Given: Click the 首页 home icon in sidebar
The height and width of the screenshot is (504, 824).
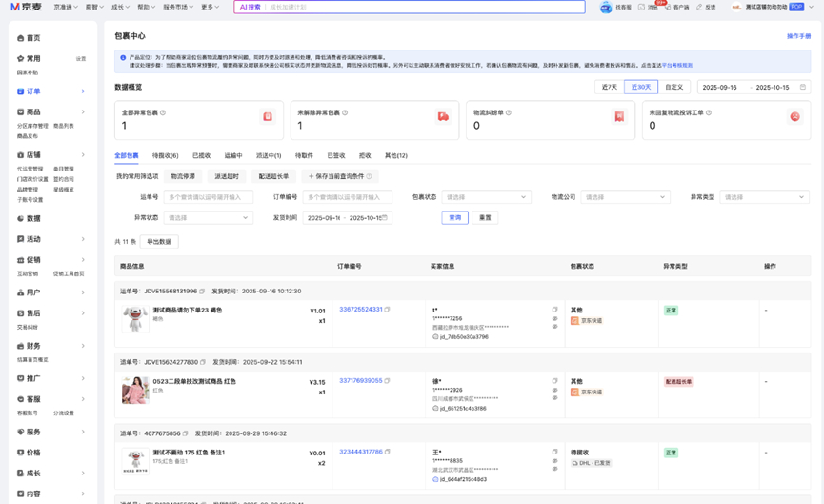Looking at the screenshot, I should click(x=21, y=38).
